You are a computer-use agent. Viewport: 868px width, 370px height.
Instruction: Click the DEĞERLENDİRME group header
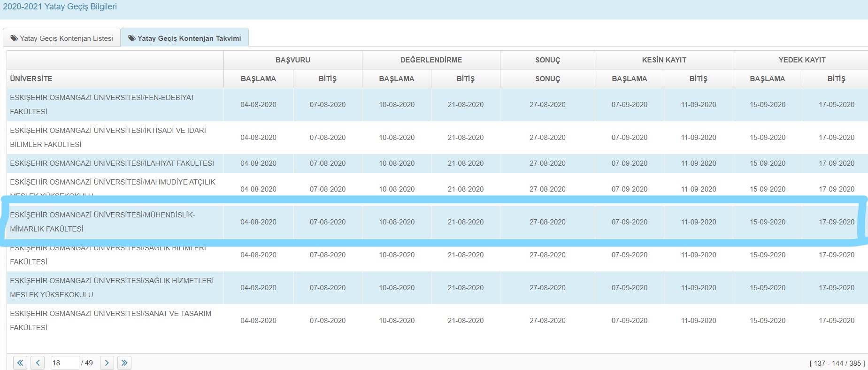coord(431,60)
